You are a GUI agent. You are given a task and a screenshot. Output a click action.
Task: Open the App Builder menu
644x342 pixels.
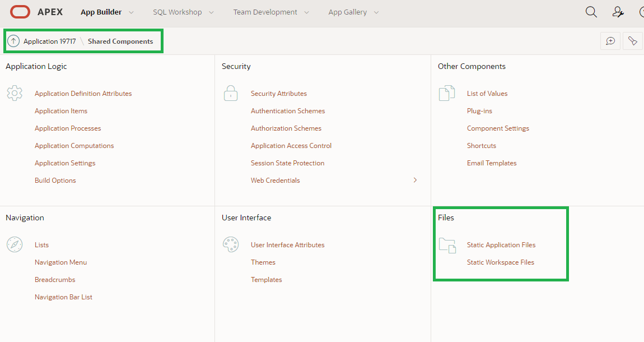tap(101, 12)
